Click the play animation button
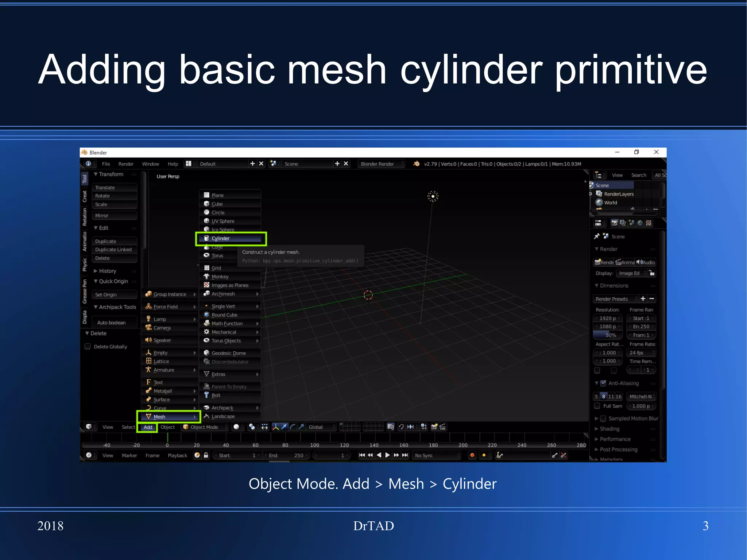Viewport: 747px width, 560px height. click(x=388, y=455)
